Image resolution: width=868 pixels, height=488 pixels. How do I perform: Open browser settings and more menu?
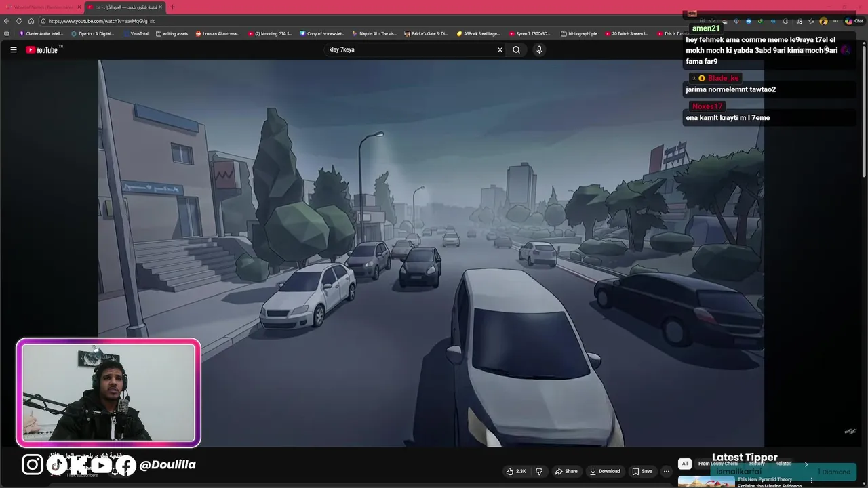coord(835,21)
